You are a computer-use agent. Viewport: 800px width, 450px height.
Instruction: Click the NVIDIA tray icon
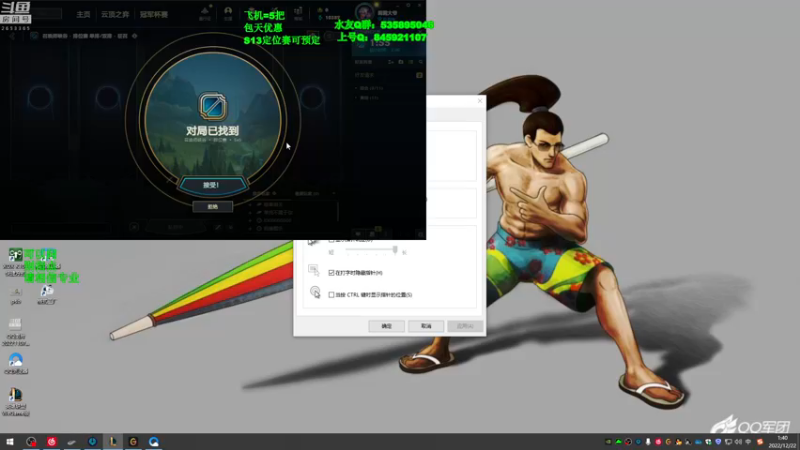coord(608,442)
